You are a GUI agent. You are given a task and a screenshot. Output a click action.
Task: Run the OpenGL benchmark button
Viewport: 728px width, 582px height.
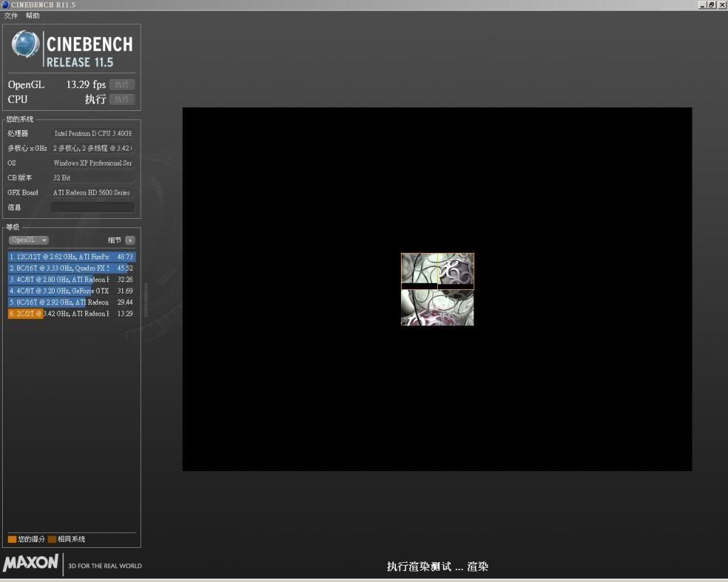(122, 85)
